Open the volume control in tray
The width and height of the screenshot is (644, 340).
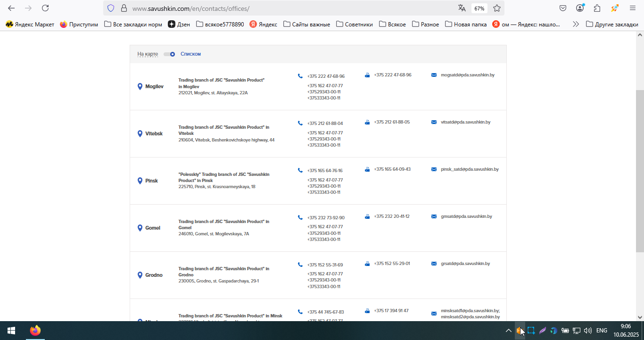coord(588,331)
